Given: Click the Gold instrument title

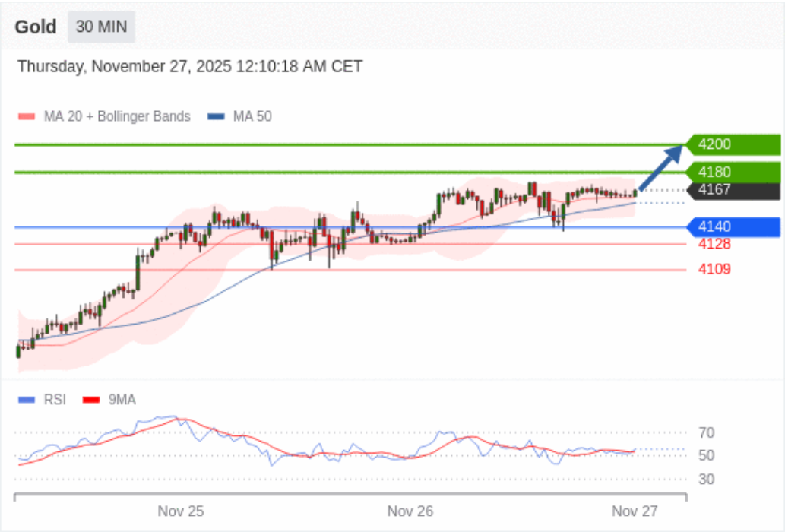Looking at the screenshot, I should coord(36,27).
